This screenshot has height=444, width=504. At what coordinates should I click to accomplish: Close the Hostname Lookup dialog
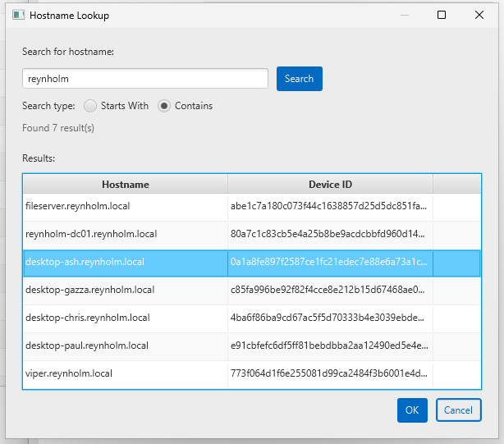[x=479, y=16]
